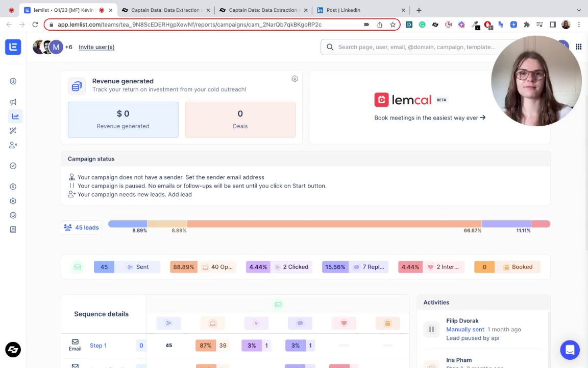Screen dimensions: 588x368
Task: Click the Captain Data floating extension icon
Action: pos(13,350)
